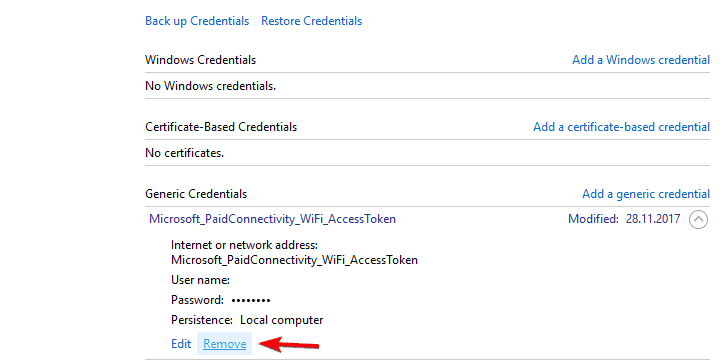Remove the generic credential
720x360 pixels.
click(225, 344)
